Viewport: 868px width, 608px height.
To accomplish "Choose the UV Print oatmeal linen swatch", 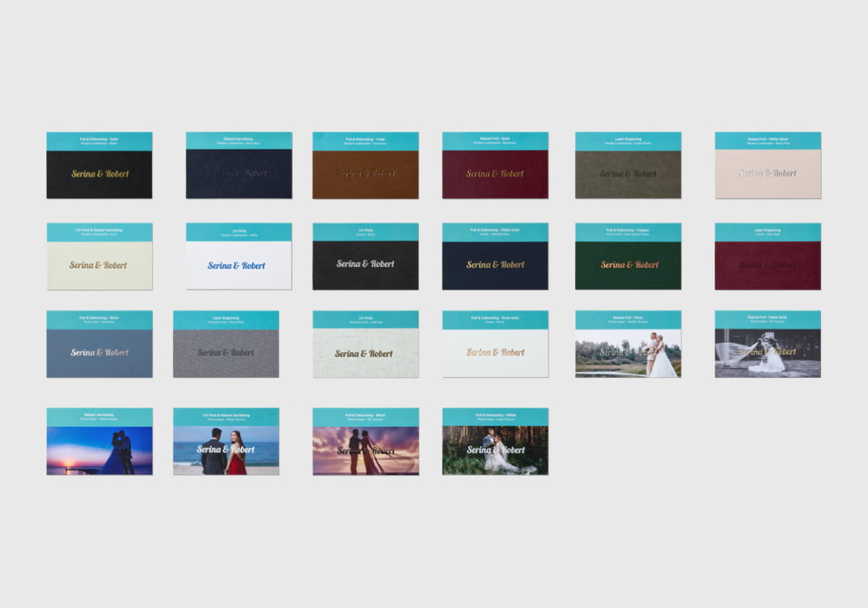I will [x=365, y=344].
